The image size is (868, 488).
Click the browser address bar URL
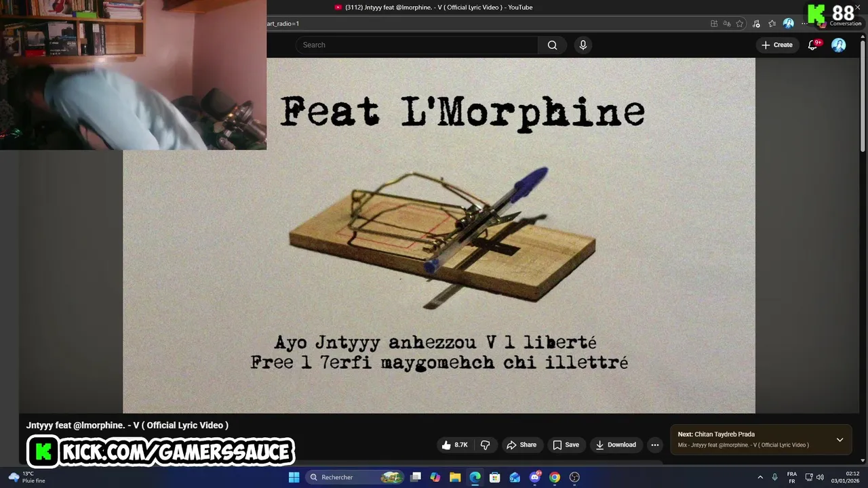[x=283, y=24]
